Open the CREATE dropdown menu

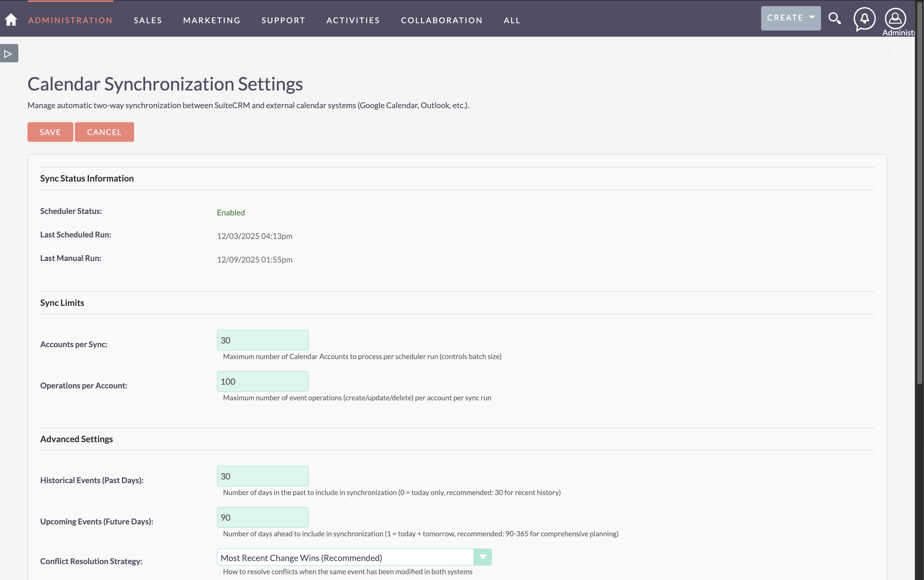click(790, 18)
